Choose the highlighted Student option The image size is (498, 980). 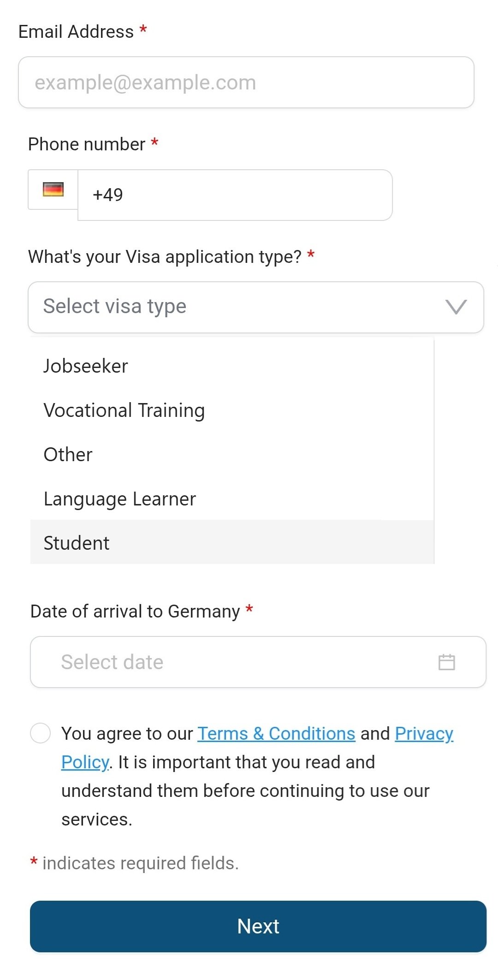[232, 542]
